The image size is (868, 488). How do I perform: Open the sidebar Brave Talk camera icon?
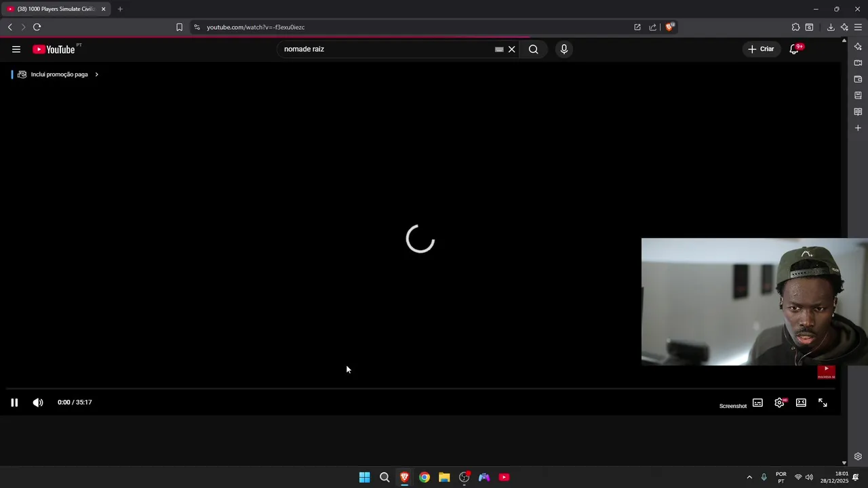click(858, 63)
